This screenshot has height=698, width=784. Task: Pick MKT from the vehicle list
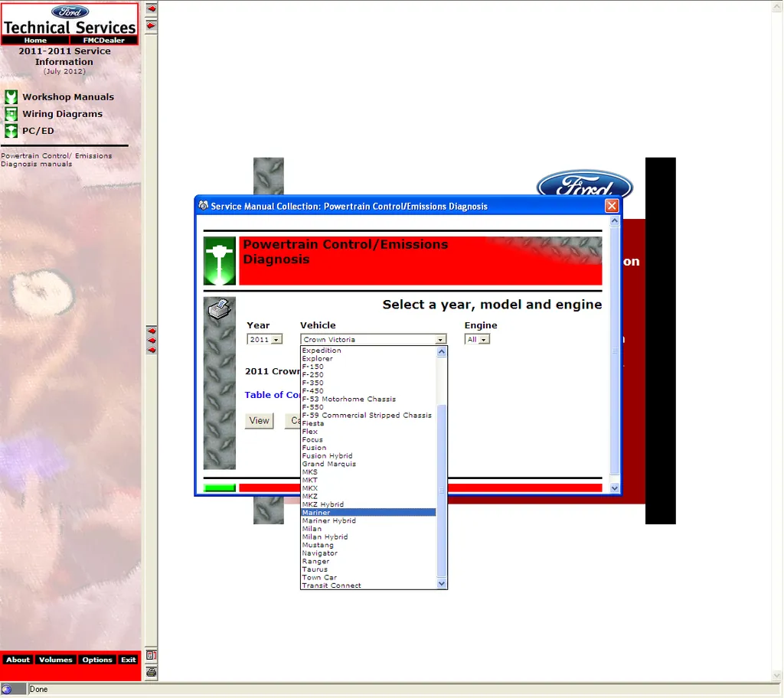(368, 480)
